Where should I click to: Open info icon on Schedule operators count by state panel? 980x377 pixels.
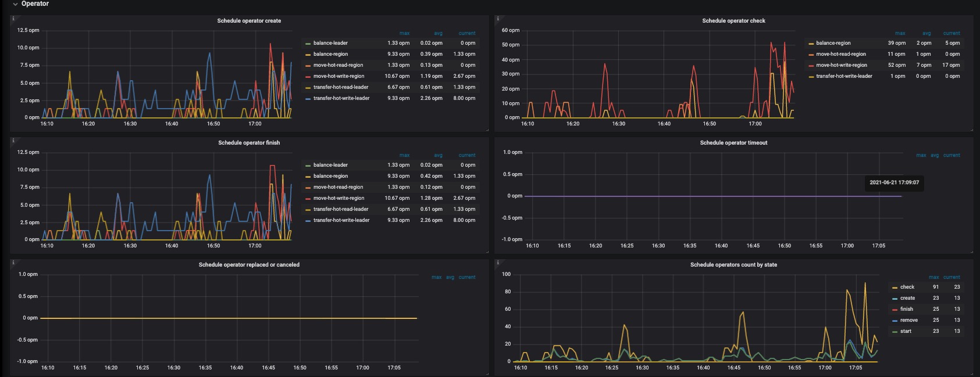[x=498, y=263]
